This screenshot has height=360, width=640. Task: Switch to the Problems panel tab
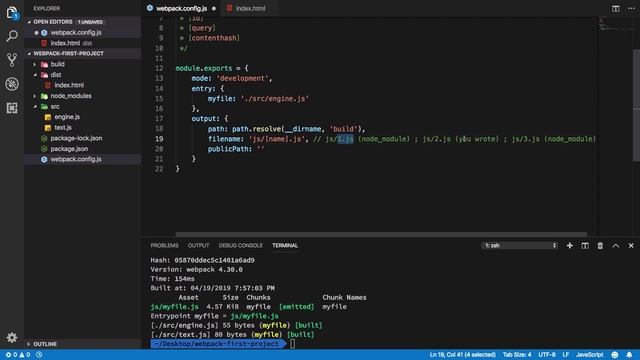pyautogui.click(x=164, y=245)
